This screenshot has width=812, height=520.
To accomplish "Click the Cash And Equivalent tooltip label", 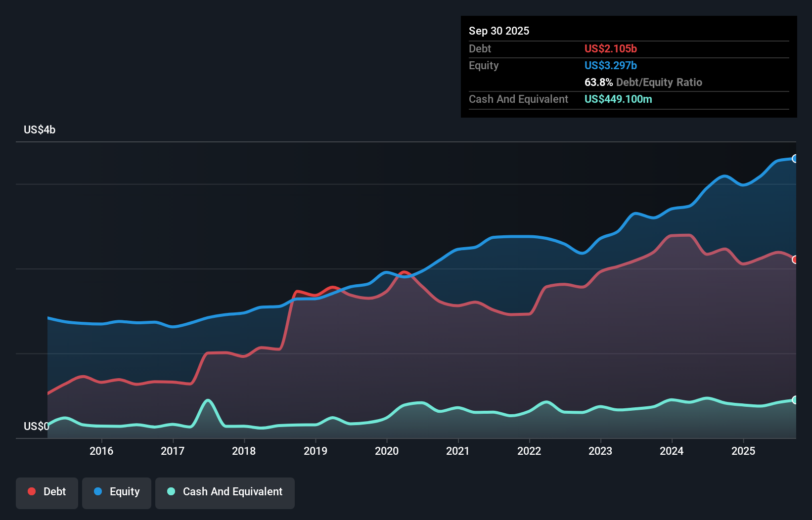I will pos(518,99).
